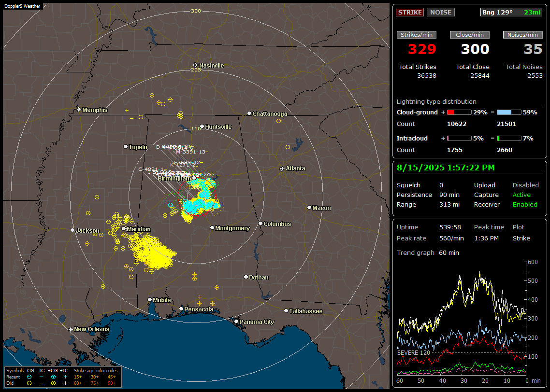550x392 pixels.
Task: Click the Panama City marker dot
Action: click(236, 321)
